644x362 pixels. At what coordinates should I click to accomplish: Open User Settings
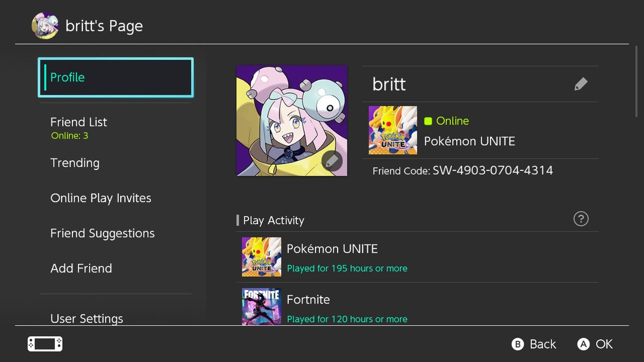point(86,319)
